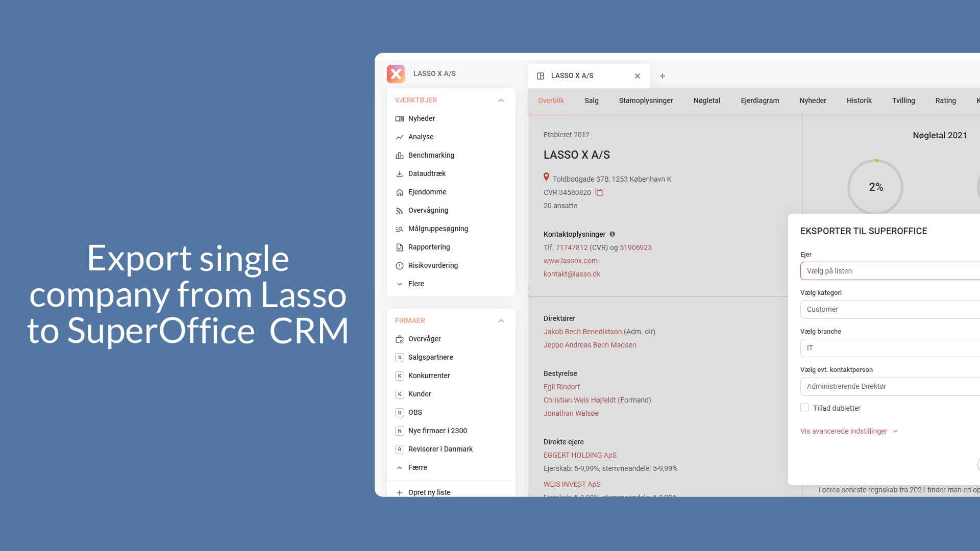Switch to the Salg tab
980x551 pixels.
pyautogui.click(x=592, y=101)
